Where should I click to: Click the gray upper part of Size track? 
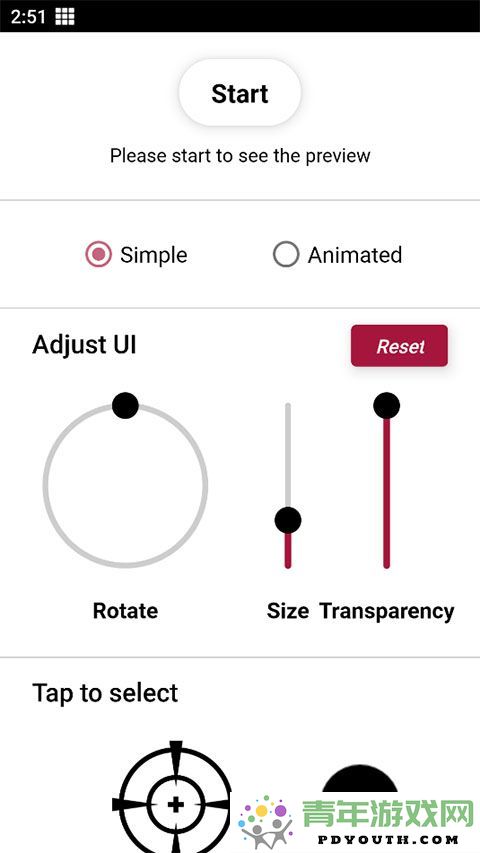click(x=288, y=455)
